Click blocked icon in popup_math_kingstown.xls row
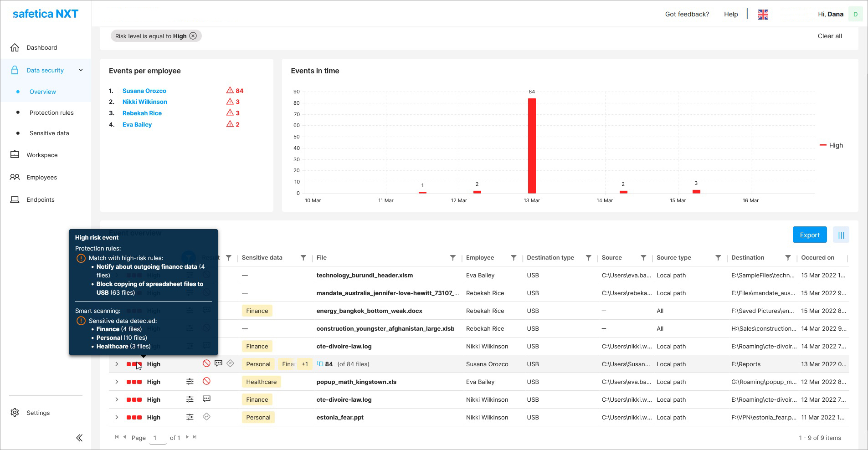The height and width of the screenshot is (450, 868). tap(206, 381)
